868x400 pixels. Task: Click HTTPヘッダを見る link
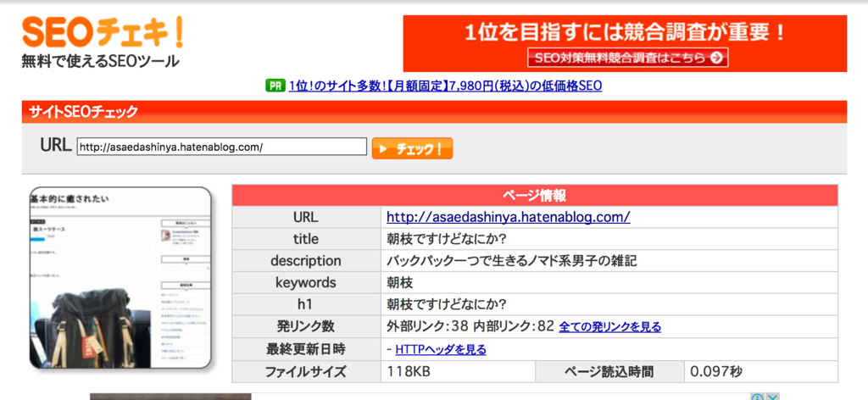(441, 350)
